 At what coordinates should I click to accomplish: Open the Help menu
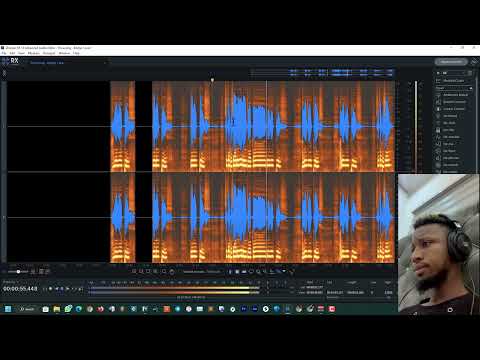pos(76,53)
